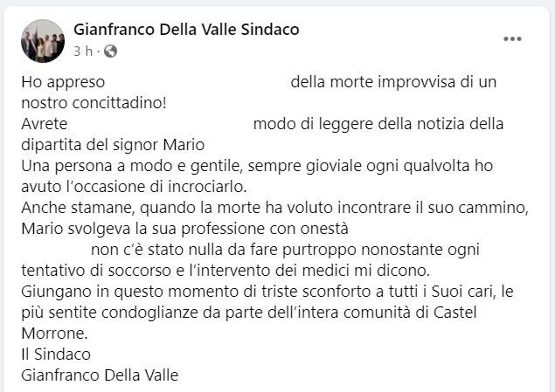The image size is (555, 392).
Task: Open the author's profile picture
Action: (x=43, y=41)
